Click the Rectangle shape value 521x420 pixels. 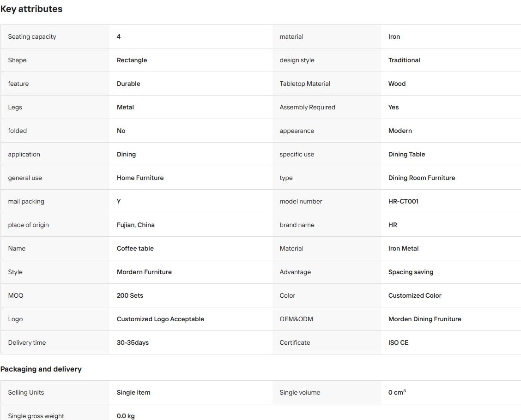[132, 60]
